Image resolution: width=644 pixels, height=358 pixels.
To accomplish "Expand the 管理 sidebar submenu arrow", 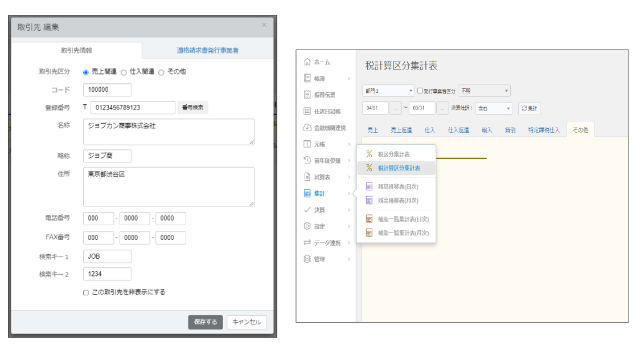I will pyautogui.click(x=349, y=259).
